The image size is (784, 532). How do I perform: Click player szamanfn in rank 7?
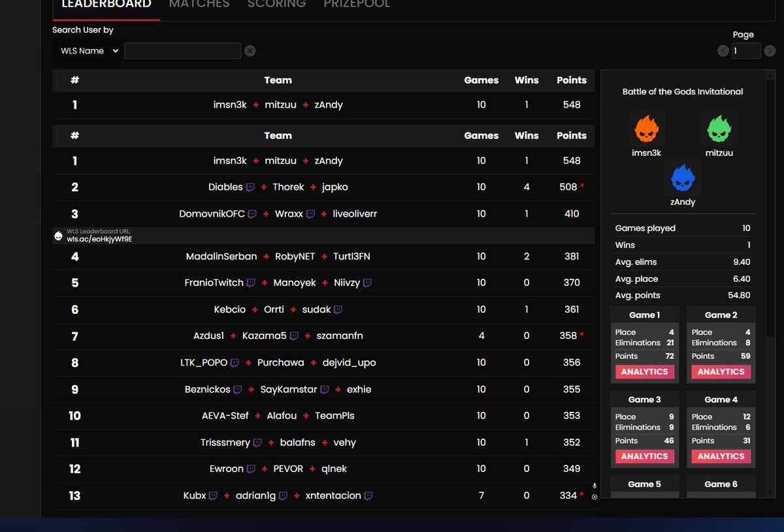click(x=340, y=336)
